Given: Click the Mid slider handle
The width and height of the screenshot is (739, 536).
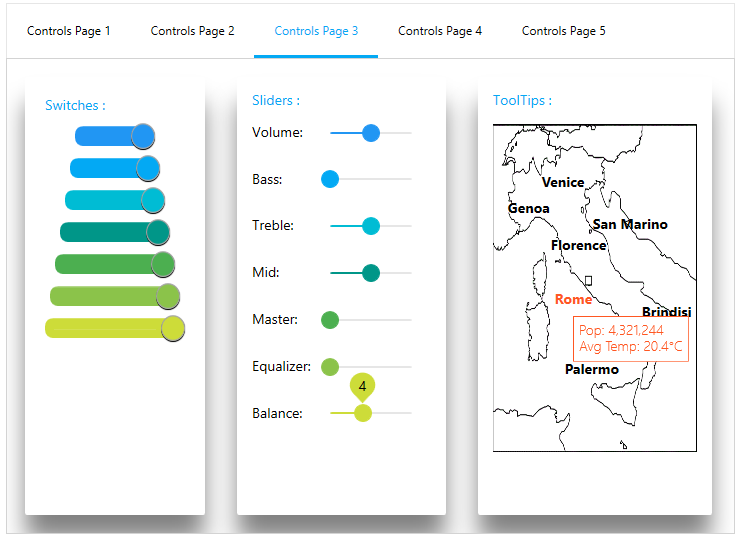Looking at the screenshot, I should coord(371,273).
